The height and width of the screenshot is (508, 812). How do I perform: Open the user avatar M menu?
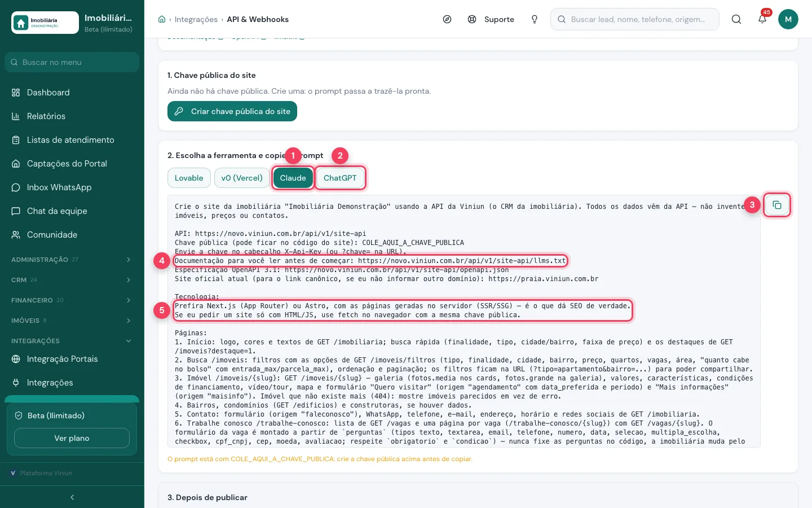[788, 19]
